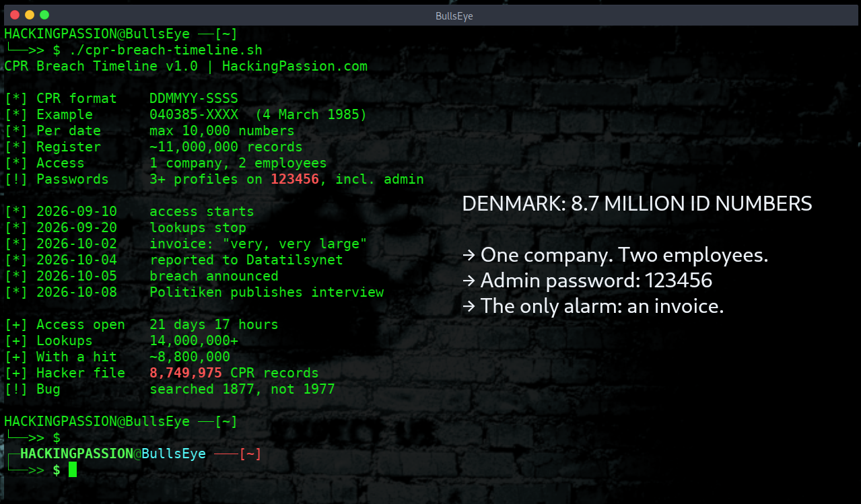Click the 2026-09-20 lookups stop line

(125, 228)
